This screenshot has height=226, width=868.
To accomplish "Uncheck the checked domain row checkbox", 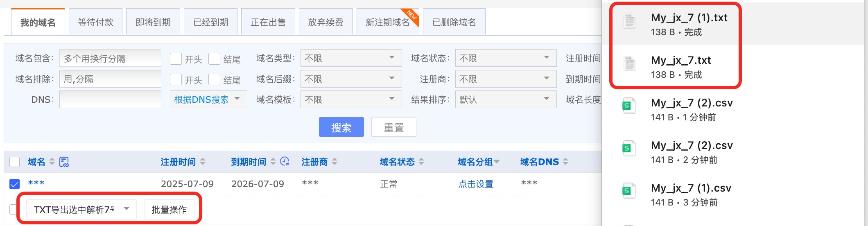I will (x=15, y=184).
